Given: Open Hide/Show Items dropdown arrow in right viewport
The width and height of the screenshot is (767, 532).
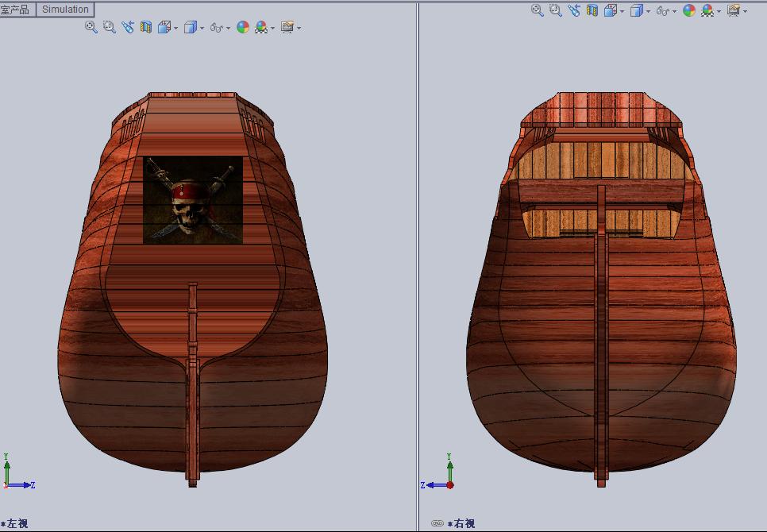Looking at the screenshot, I should (675, 11).
